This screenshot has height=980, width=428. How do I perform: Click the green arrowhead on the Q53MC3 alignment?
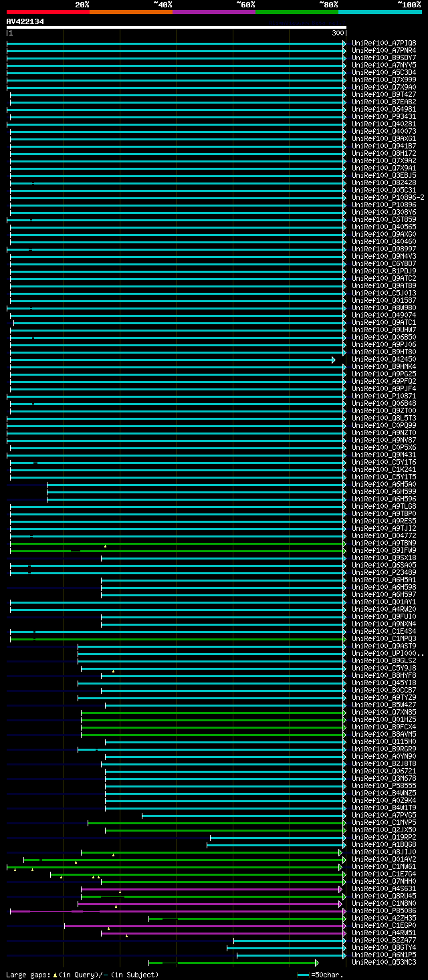coord(317,963)
